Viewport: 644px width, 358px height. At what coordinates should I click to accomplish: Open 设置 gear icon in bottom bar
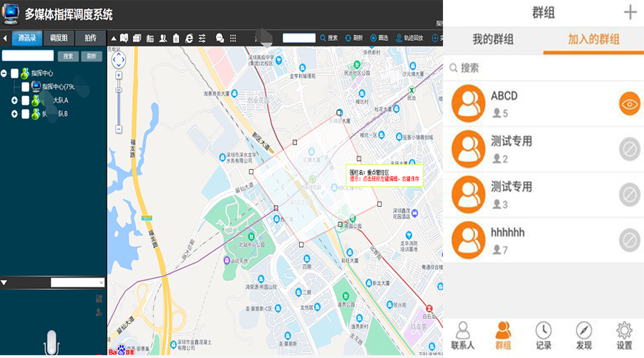(624, 335)
